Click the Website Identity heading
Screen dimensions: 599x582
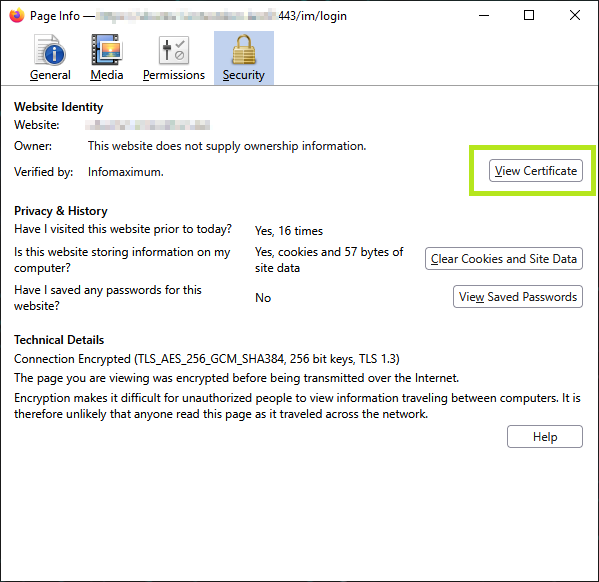58,107
